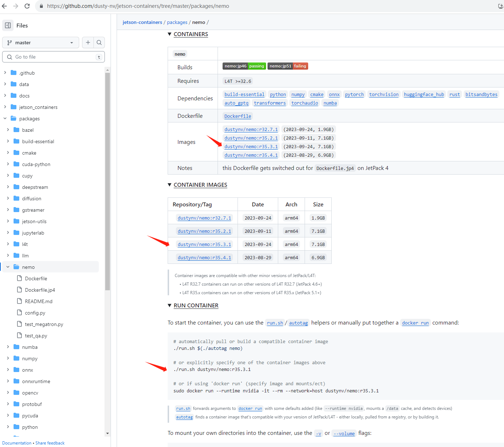
Task: Click the nemo:jp46 passing badge
Action: pyautogui.click(x=244, y=66)
